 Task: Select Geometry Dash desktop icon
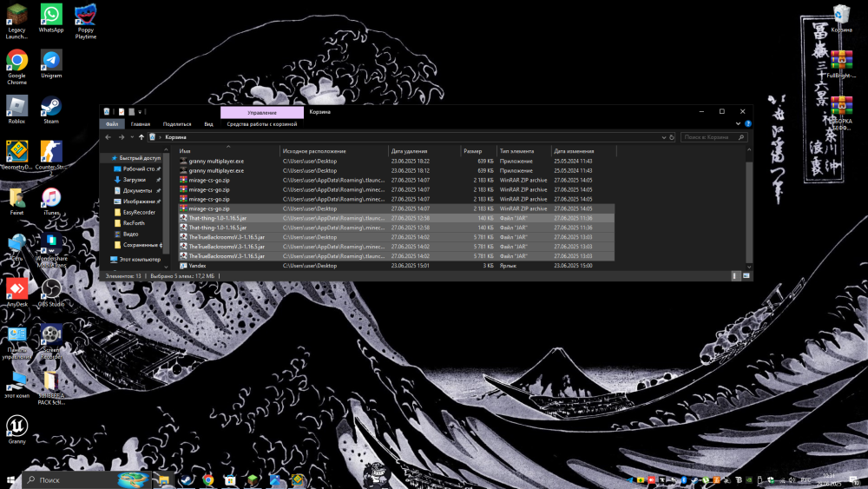(x=16, y=155)
